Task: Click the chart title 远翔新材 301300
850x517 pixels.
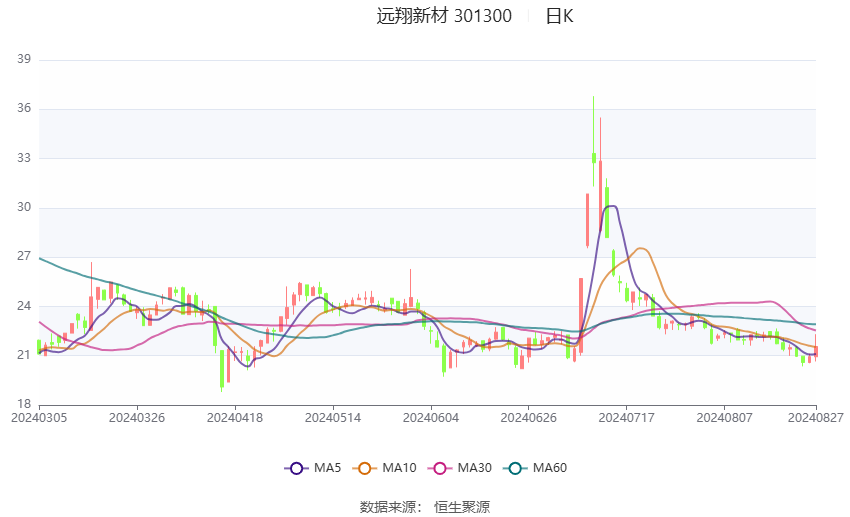Action: [x=444, y=16]
